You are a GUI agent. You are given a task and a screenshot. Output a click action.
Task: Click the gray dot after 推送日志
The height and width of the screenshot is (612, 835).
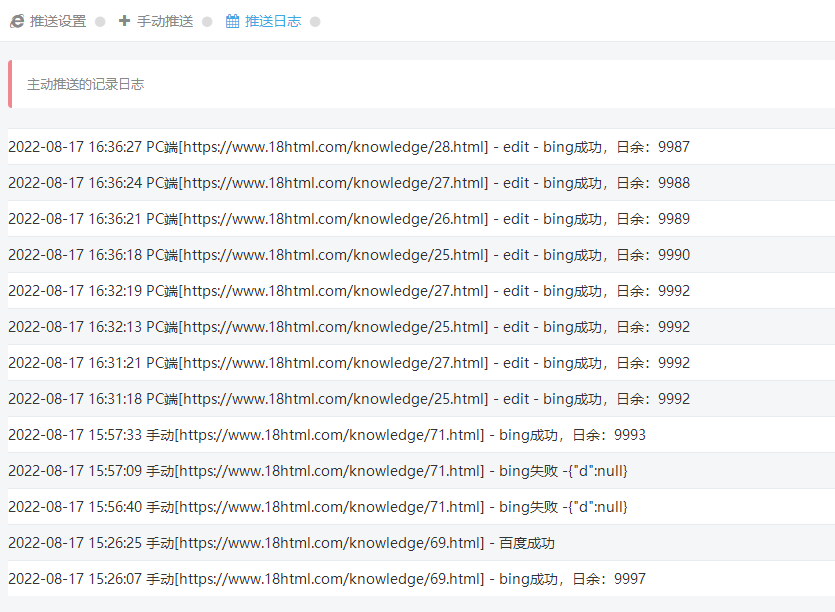click(x=315, y=22)
